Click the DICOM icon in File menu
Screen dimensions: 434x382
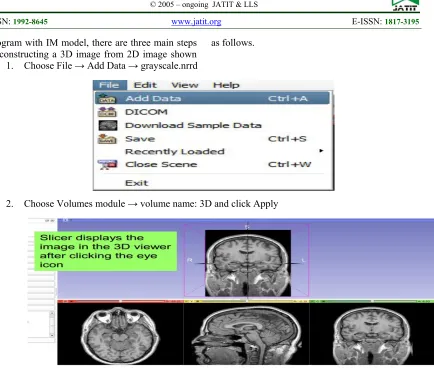[x=107, y=112]
